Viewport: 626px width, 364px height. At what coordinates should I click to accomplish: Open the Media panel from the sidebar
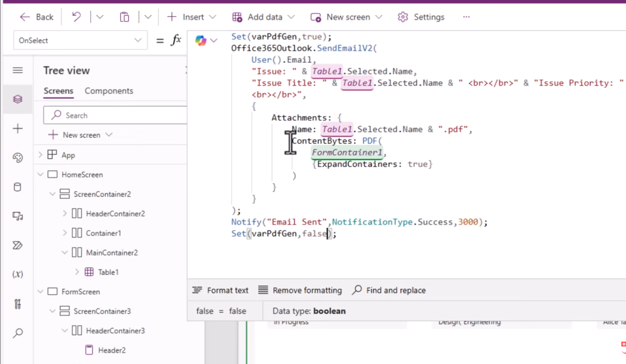coord(18,216)
